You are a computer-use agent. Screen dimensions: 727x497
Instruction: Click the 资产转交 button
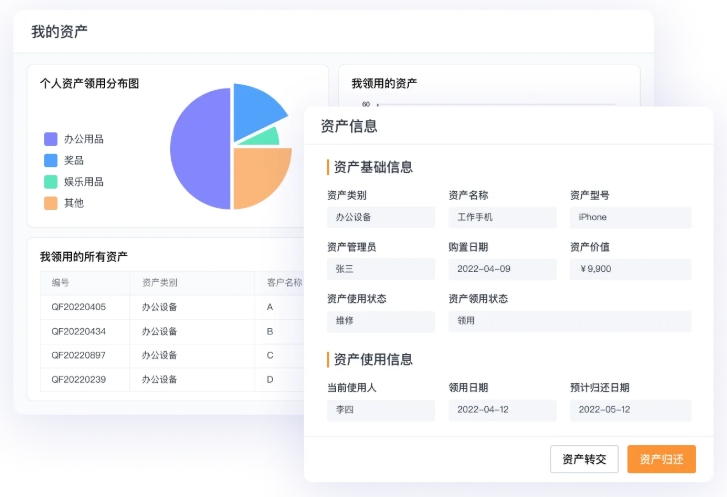[584, 459]
